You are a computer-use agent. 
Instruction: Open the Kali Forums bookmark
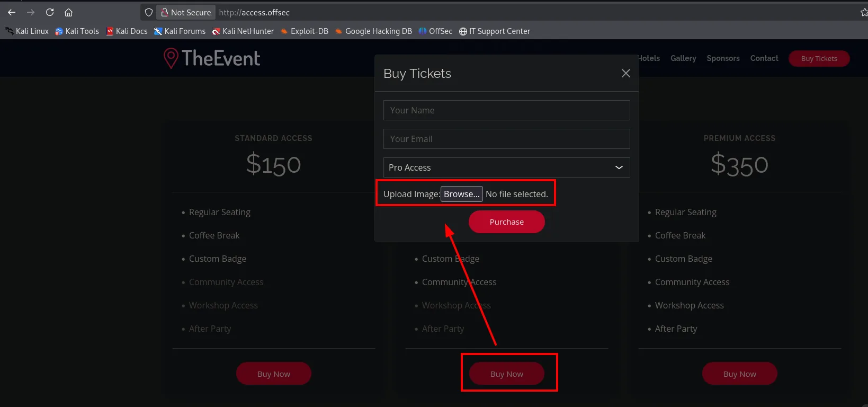tap(180, 31)
